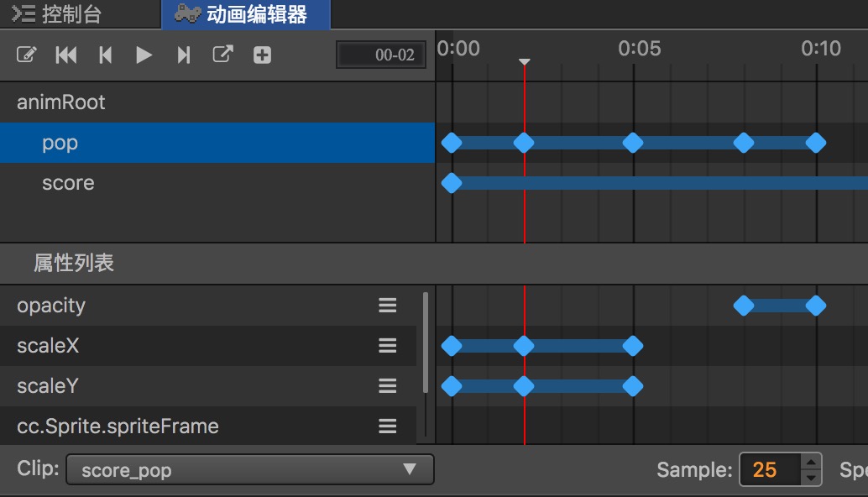Select opacity first keyframe at 0:08
868x497 pixels.
click(744, 306)
